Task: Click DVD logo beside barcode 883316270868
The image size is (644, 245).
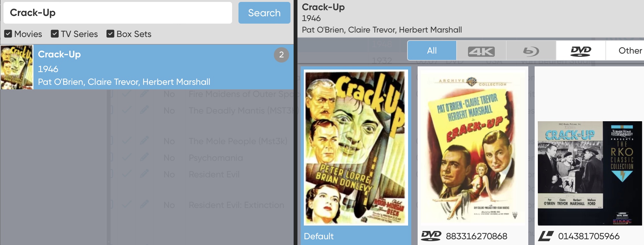Action: (431, 236)
